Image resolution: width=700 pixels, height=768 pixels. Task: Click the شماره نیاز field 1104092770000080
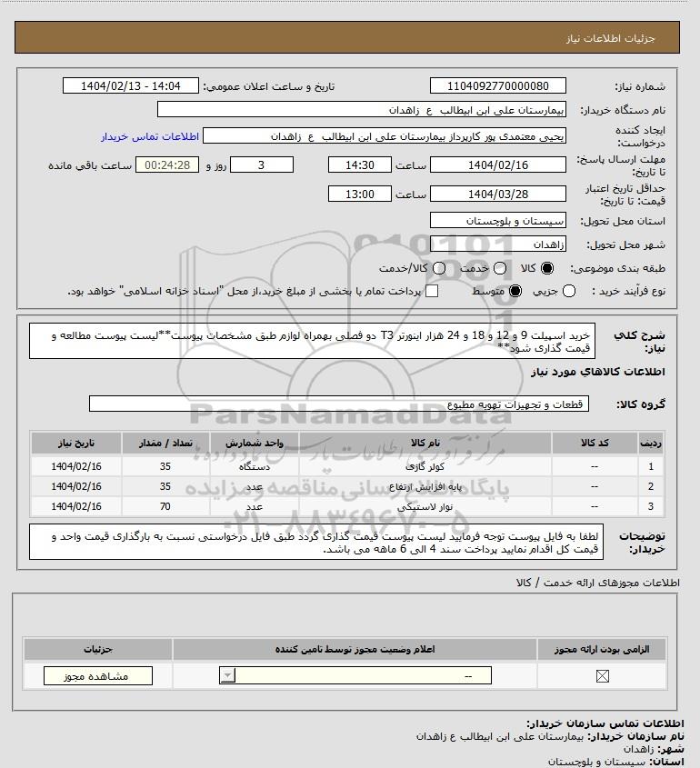click(497, 85)
